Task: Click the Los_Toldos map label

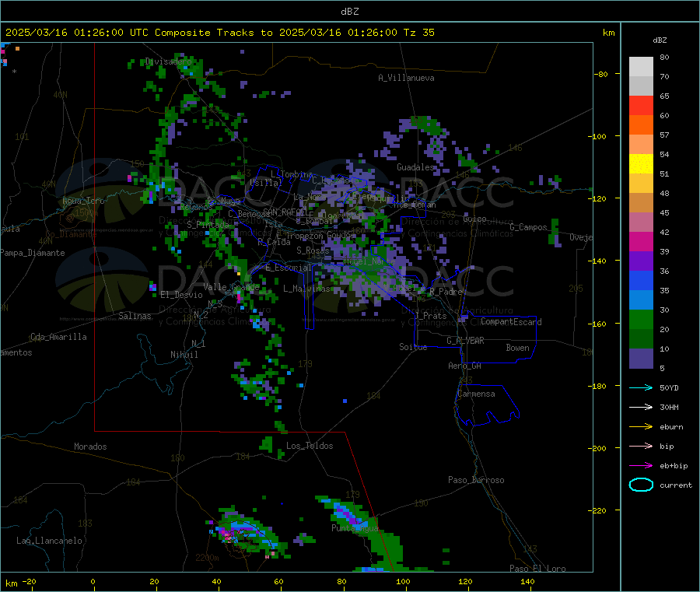Action: pos(310,446)
